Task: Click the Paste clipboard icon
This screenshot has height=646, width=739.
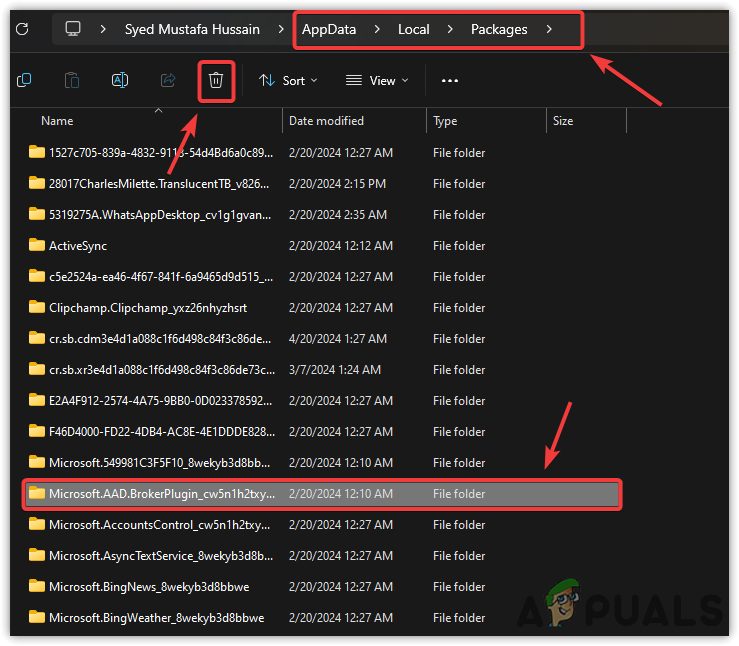Action: tap(72, 80)
